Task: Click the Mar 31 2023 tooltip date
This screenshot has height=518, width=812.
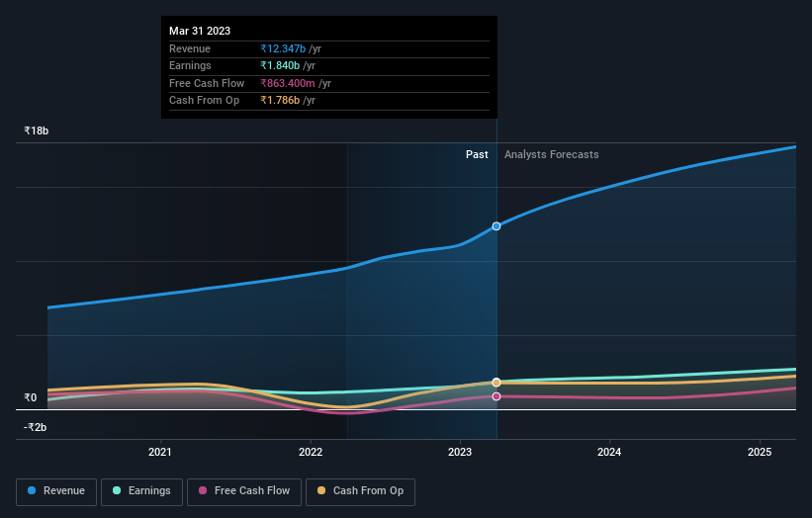Action: click(x=200, y=31)
